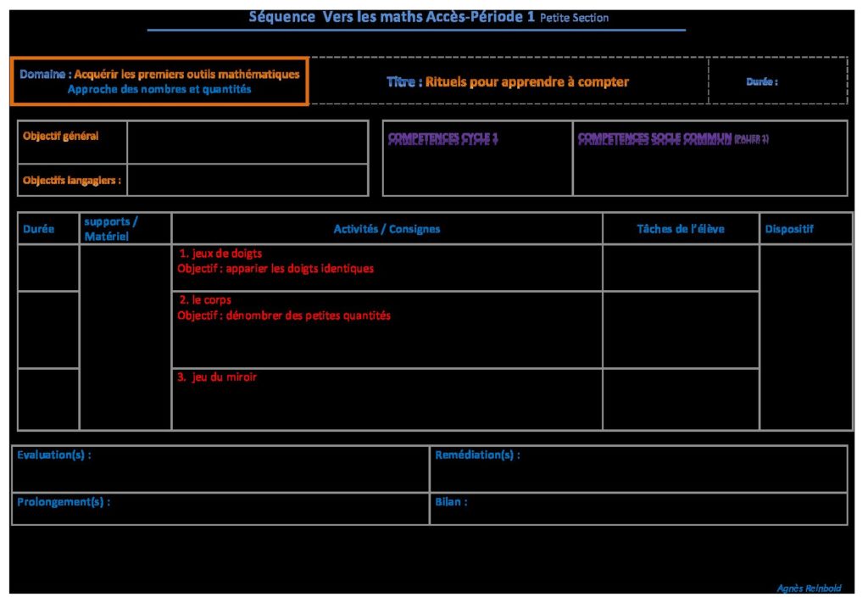Select activity '3. jeu du miroir'
Image resolution: width=868 pixels, height=614 pixels.
tap(217, 377)
